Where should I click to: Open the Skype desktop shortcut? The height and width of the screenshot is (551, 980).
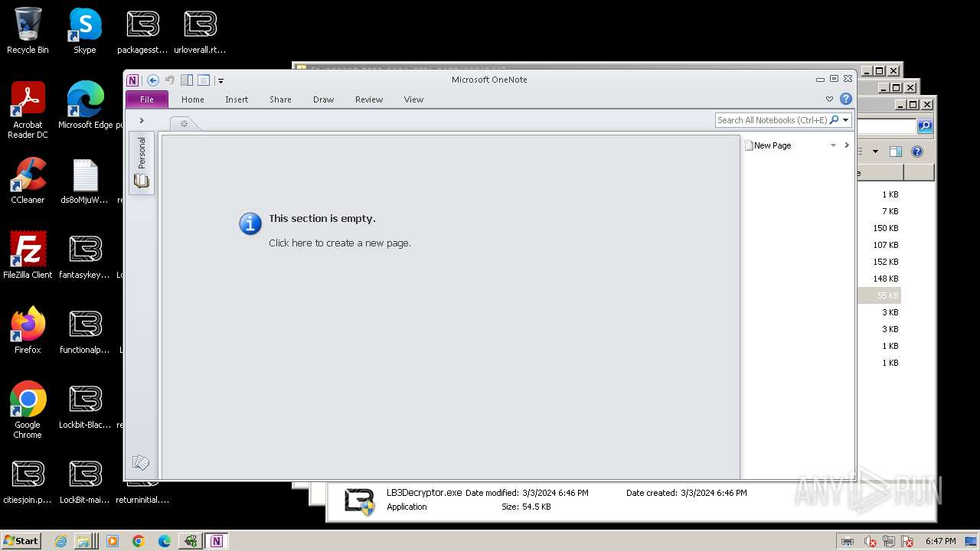[85, 31]
